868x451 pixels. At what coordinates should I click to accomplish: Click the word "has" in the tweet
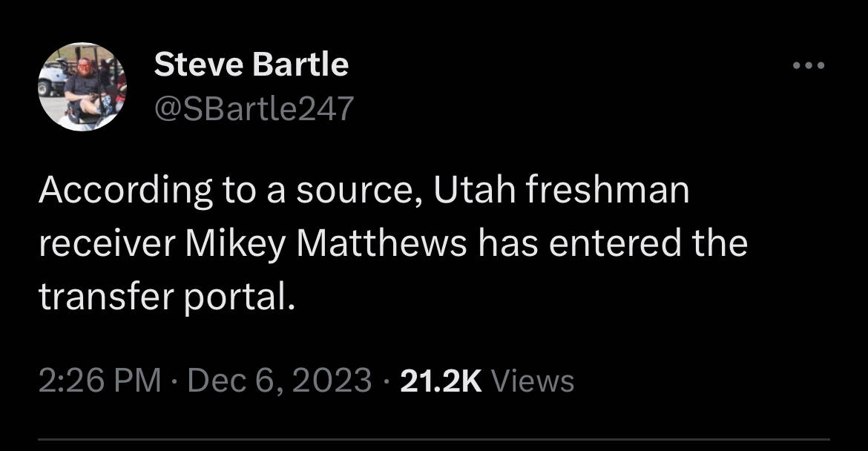(504, 244)
